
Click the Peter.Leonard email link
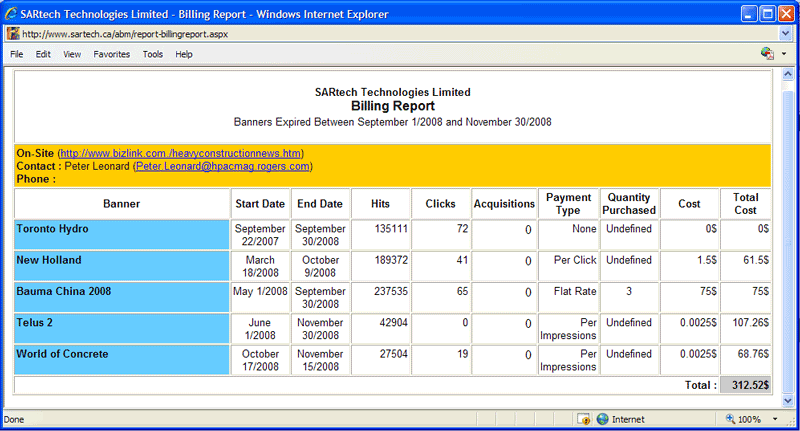tap(222, 166)
